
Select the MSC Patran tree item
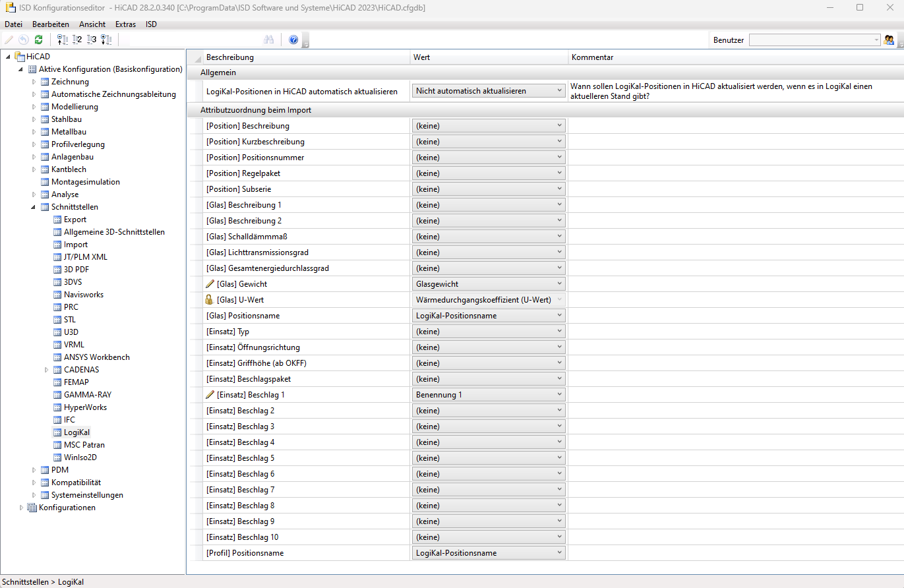pos(84,445)
